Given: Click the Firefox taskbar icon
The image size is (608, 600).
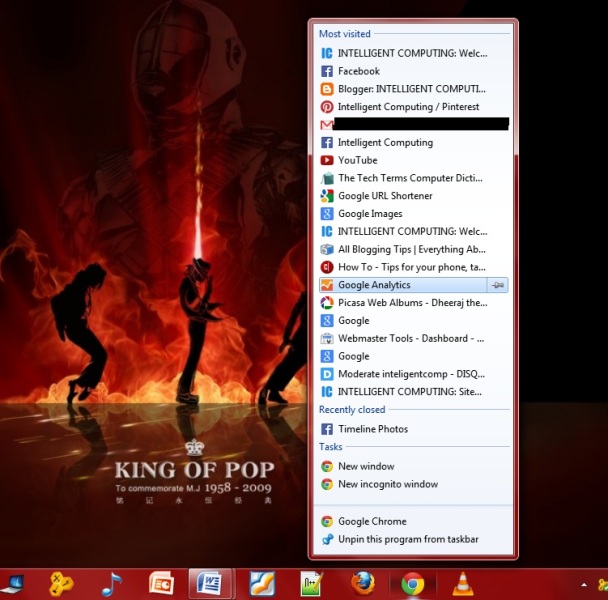Looking at the screenshot, I should 363,584.
